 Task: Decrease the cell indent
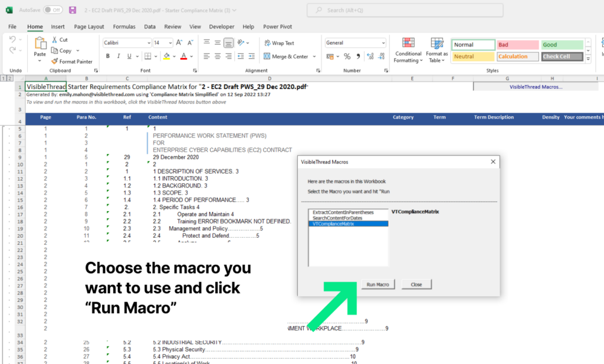click(x=241, y=56)
